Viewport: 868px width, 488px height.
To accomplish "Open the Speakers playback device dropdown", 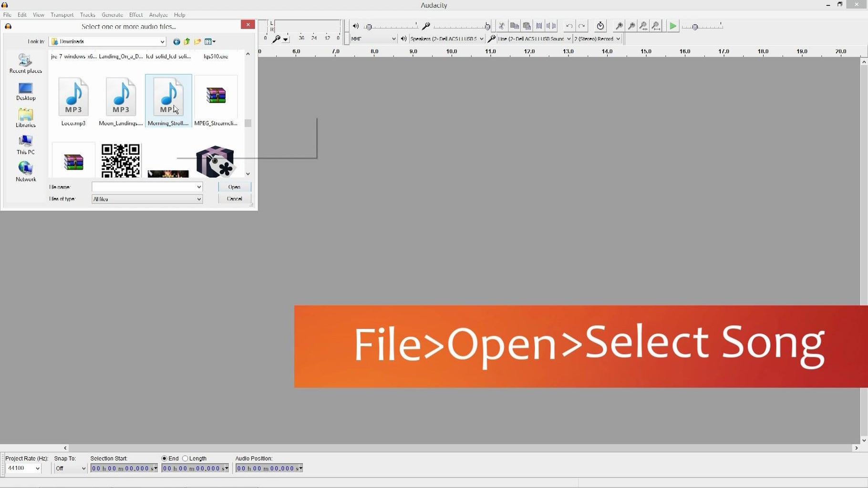I will tap(447, 39).
